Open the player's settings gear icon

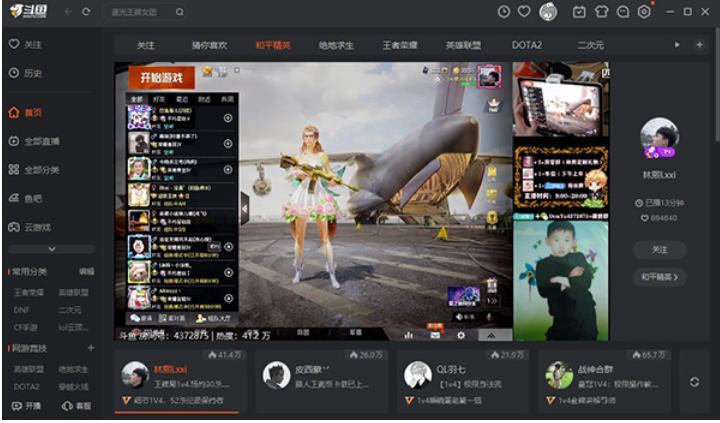coord(461,335)
